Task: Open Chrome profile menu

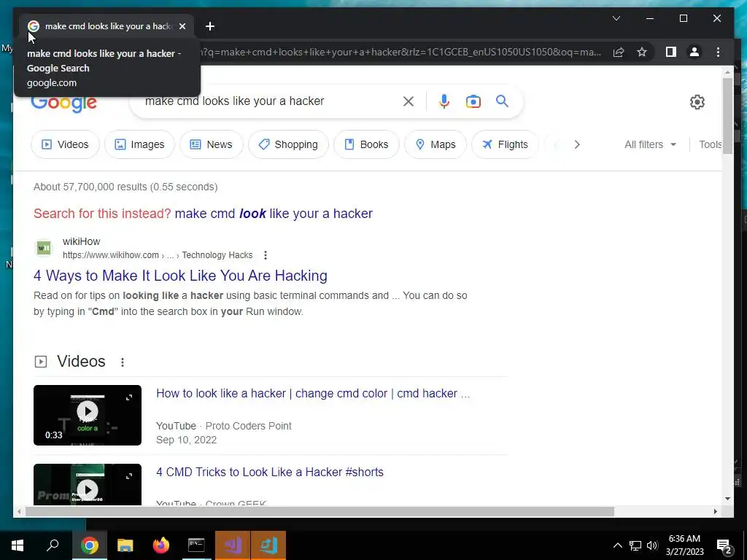Action: click(694, 52)
